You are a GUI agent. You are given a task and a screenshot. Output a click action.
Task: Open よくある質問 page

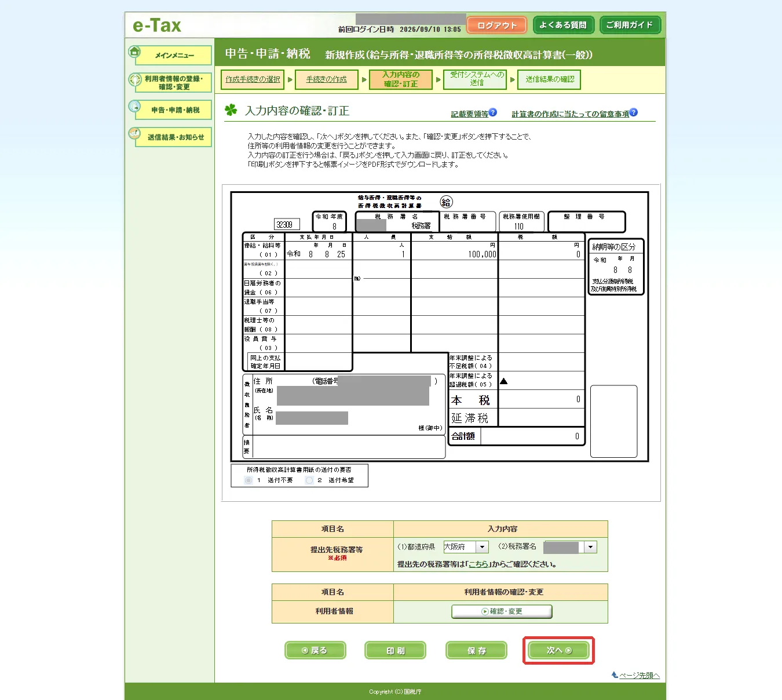[563, 25]
